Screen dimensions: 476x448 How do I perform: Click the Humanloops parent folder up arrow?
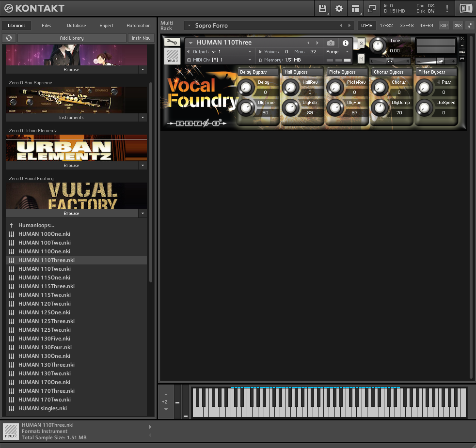tap(12, 225)
